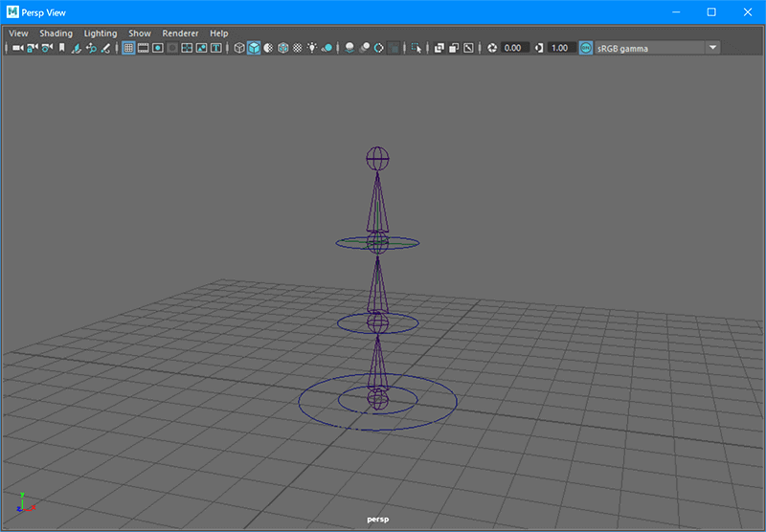Switch to Wireframe display cube icon
The image size is (766, 532).
(239, 48)
